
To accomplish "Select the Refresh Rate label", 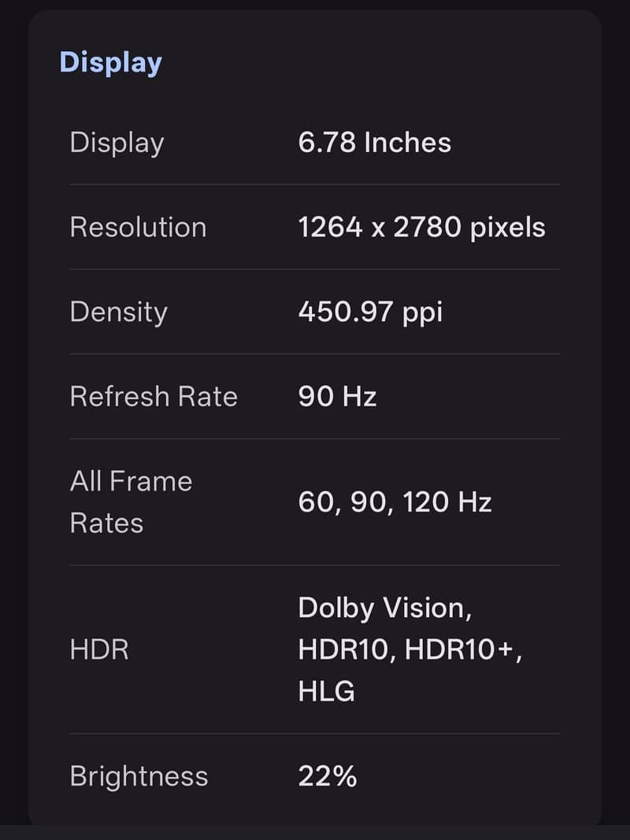I will tap(154, 397).
